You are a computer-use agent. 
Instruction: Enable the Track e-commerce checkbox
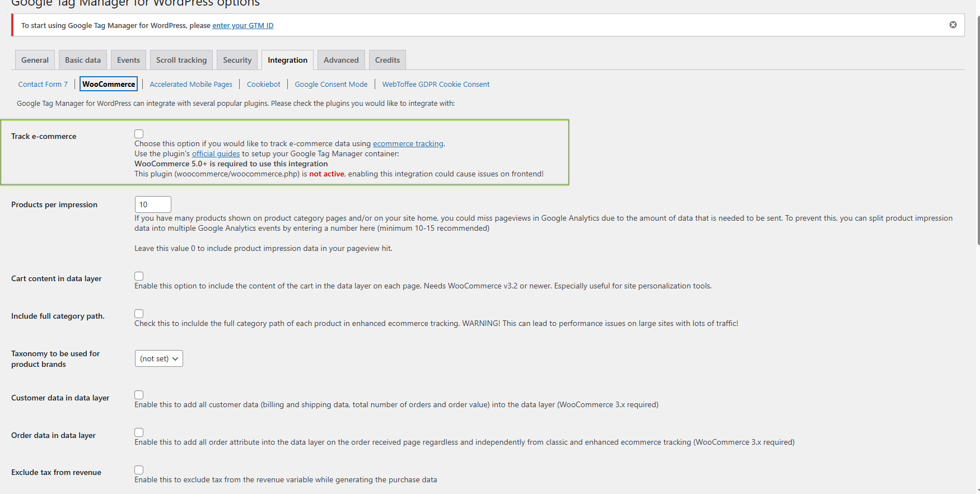point(139,134)
